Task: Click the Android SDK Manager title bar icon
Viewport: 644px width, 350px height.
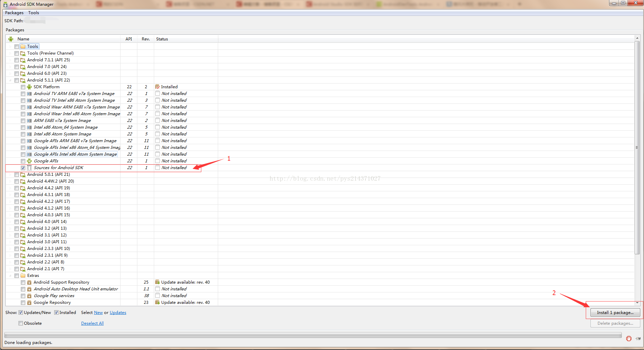Action: pyautogui.click(x=5, y=4)
